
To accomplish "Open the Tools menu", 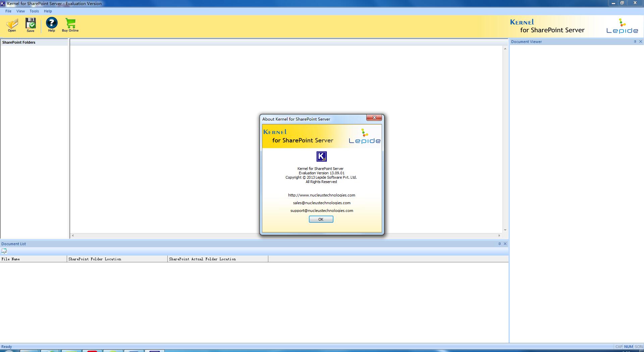I will point(34,11).
